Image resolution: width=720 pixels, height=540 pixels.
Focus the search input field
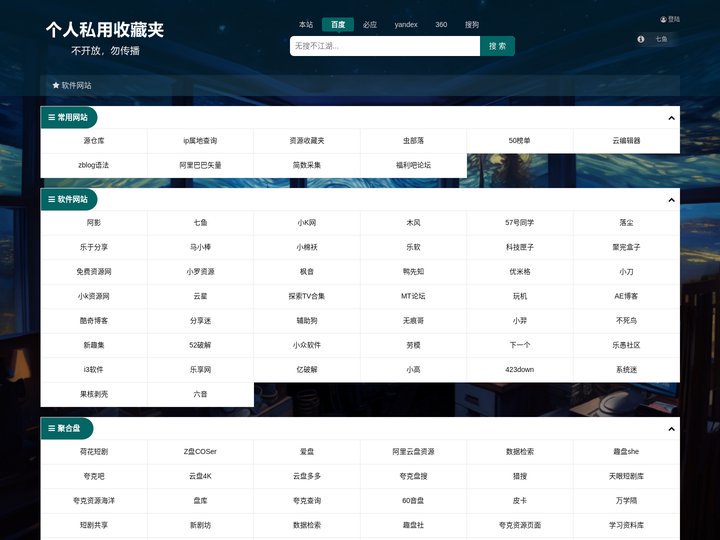pyautogui.click(x=385, y=46)
